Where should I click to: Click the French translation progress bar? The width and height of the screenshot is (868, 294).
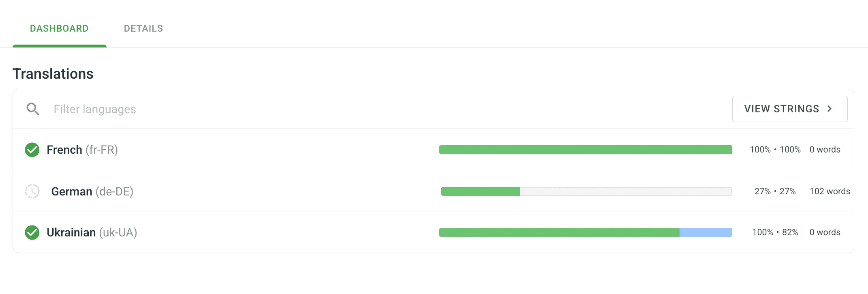point(586,150)
